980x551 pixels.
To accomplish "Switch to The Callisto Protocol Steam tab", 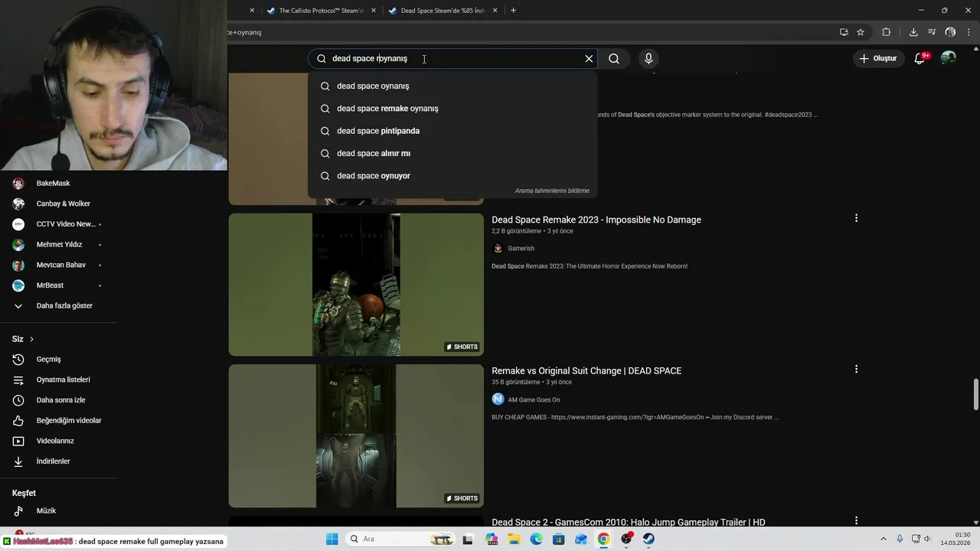I will (x=322, y=11).
